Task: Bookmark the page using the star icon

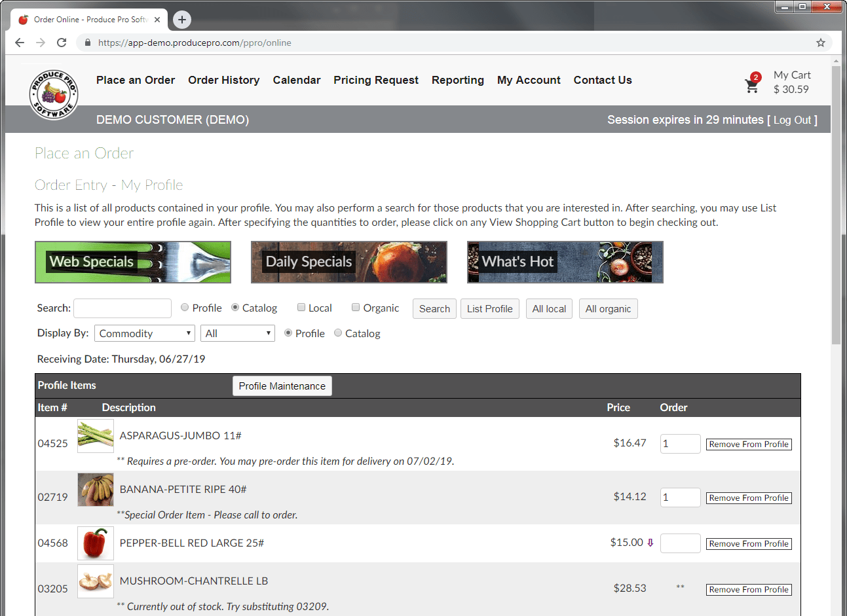Action: pos(820,42)
